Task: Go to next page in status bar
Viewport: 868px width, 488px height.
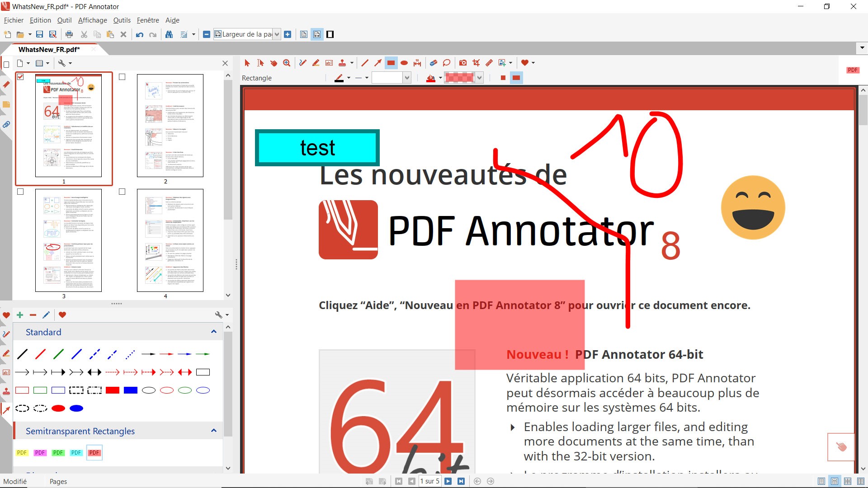Action: (x=448, y=481)
